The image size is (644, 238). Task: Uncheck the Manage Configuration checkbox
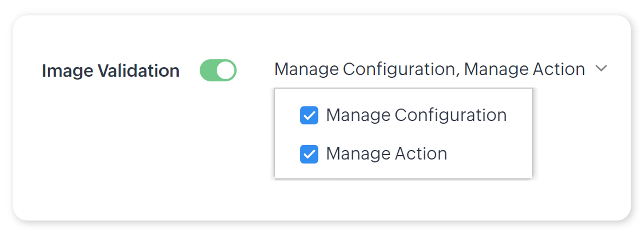[309, 116]
